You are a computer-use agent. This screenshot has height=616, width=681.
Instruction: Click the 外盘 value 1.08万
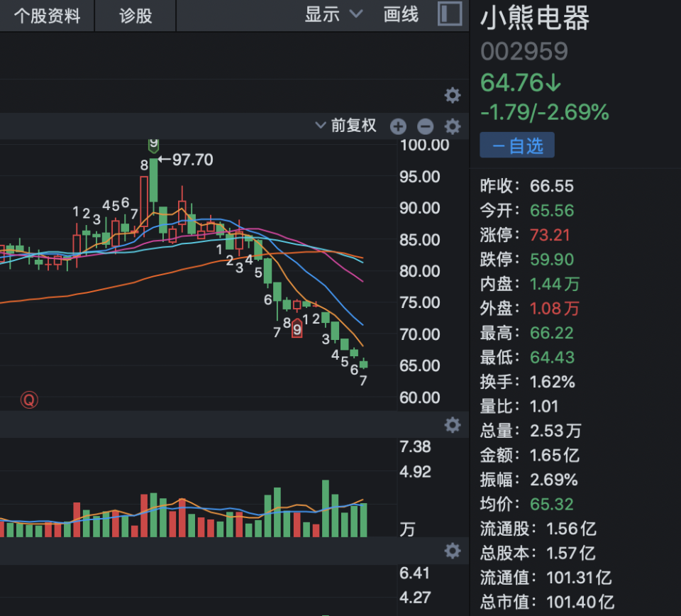(x=555, y=309)
